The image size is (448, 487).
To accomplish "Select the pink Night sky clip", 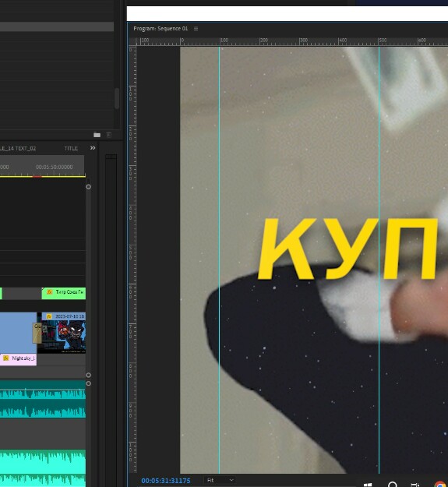I will tap(18, 358).
